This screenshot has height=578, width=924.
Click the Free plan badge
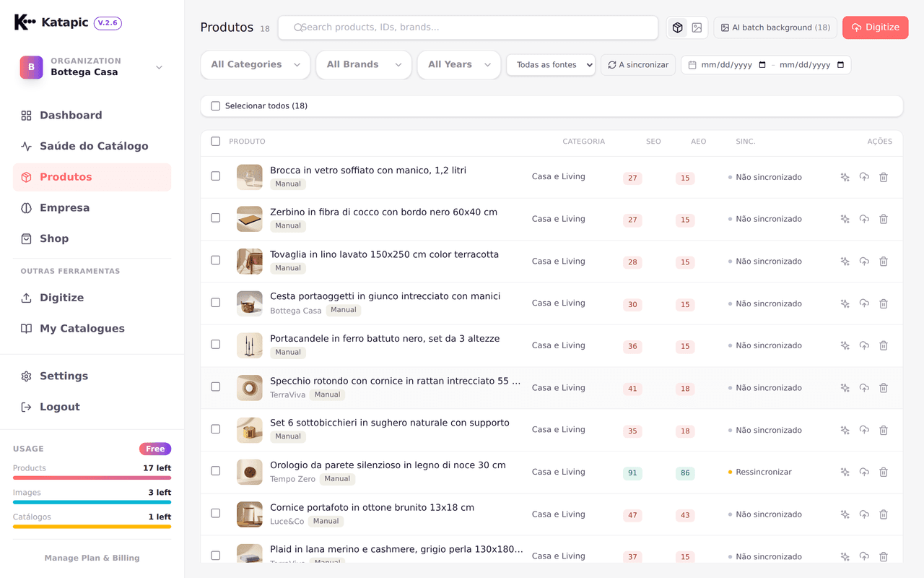[155, 449]
